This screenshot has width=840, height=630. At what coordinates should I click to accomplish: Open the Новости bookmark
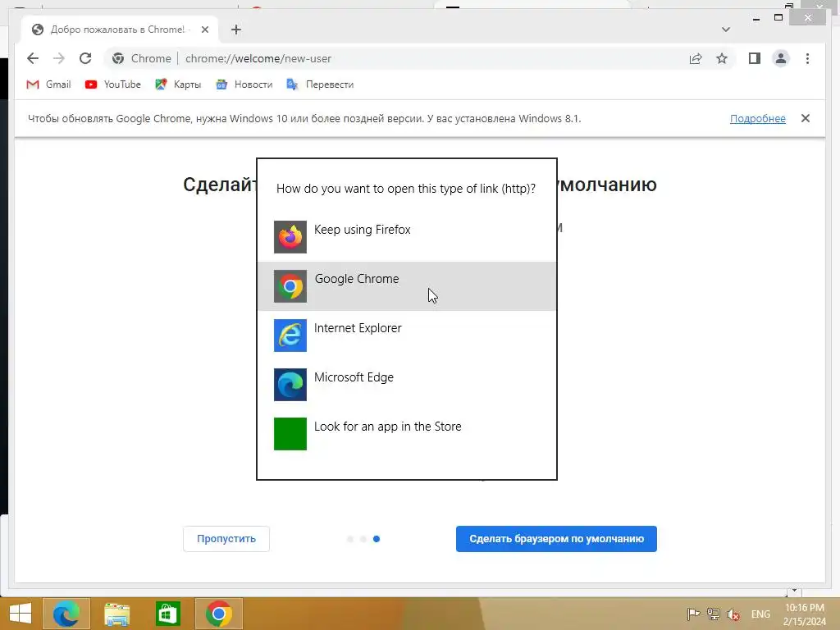244,84
